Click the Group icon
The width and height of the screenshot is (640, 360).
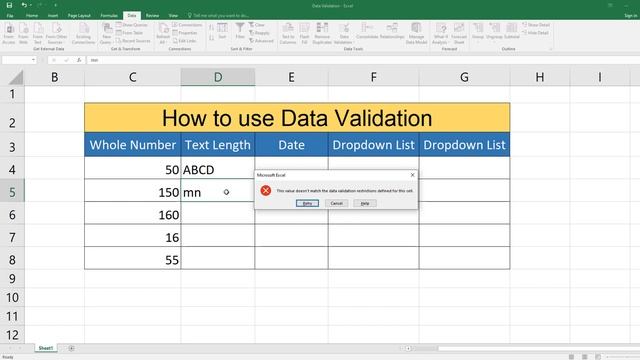point(478,31)
